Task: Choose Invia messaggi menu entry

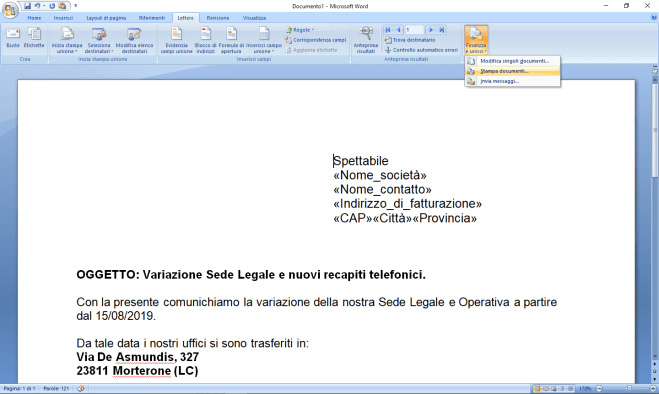Action: [x=512, y=81]
